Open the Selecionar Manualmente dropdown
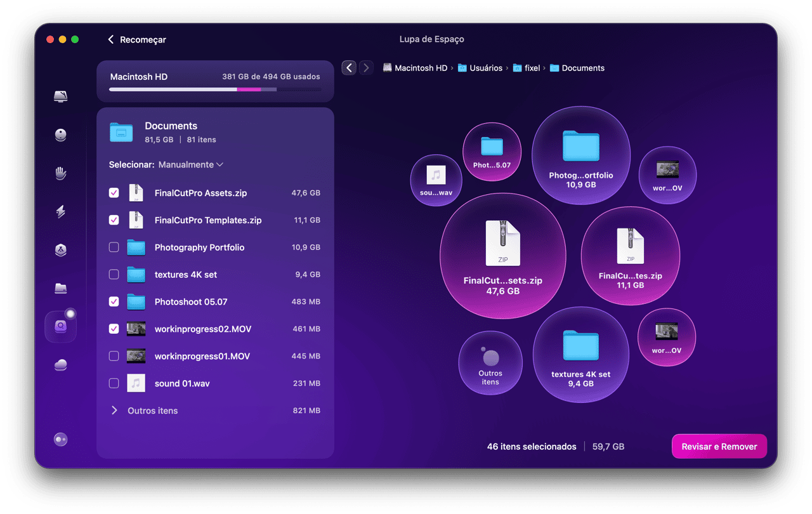Image resolution: width=812 pixels, height=514 pixels. pyautogui.click(x=190, y=164)
